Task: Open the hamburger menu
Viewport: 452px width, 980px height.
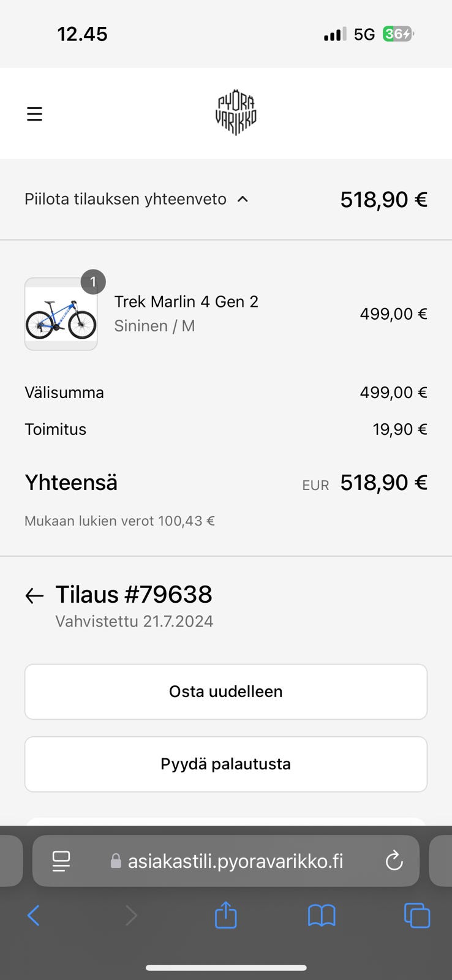Action: pyautogui.click(x=34, y=114)
